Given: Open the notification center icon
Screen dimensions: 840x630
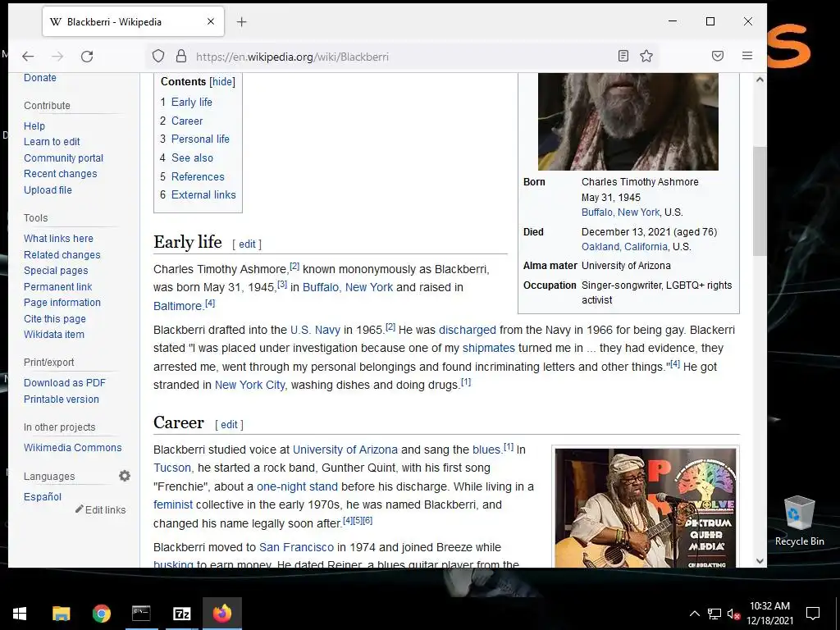Looking at the screenshot, I should pyautogui.click(x=813, y=614).
